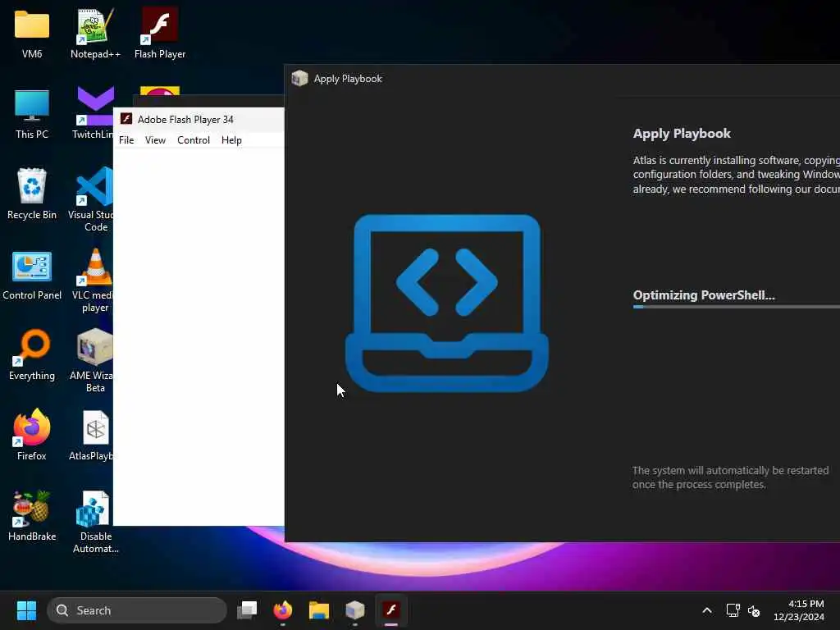
Task: Open the View menu in Flash Player
Action: tap(155, 139)
